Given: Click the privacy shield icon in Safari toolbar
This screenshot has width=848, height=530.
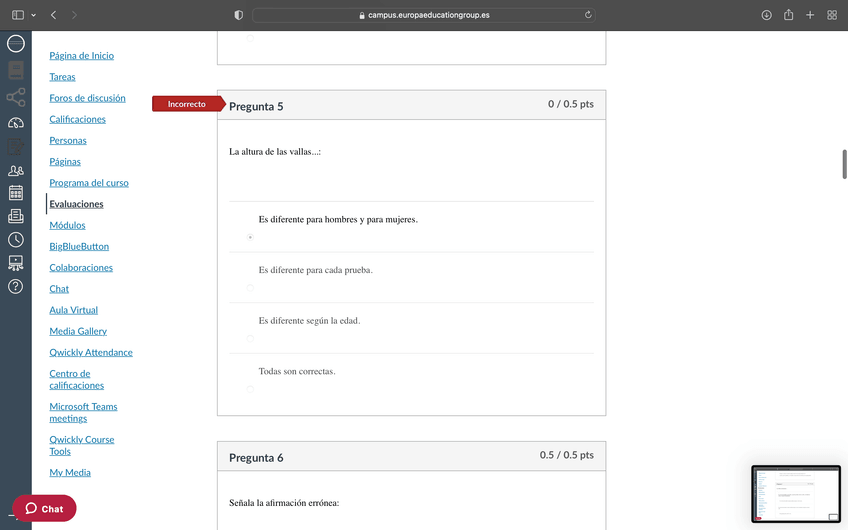Looking at the screenshot, I should point(238,15).
